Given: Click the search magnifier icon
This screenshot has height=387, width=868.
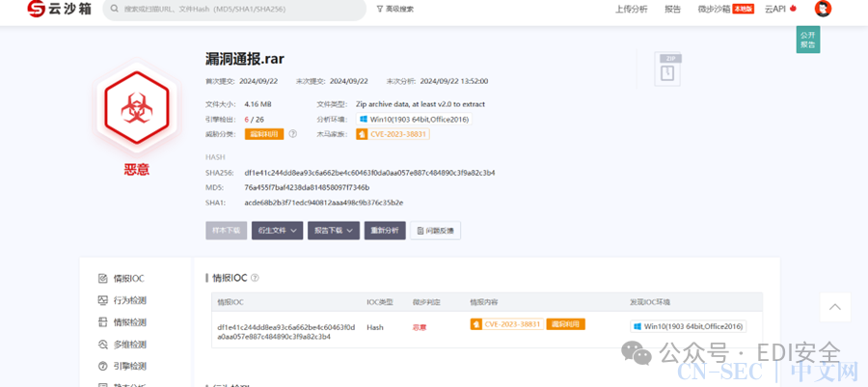Looking at the screenshot, I should (x=114, y=10).
